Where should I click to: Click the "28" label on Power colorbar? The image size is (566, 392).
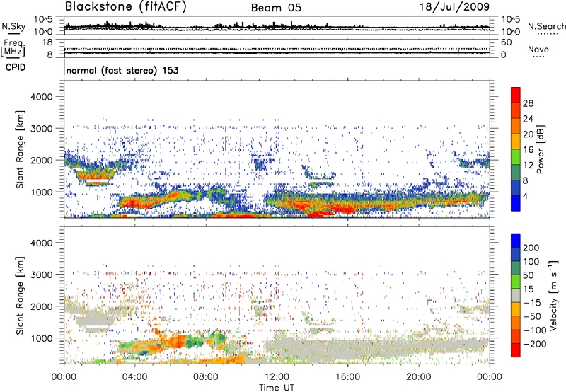528,103
